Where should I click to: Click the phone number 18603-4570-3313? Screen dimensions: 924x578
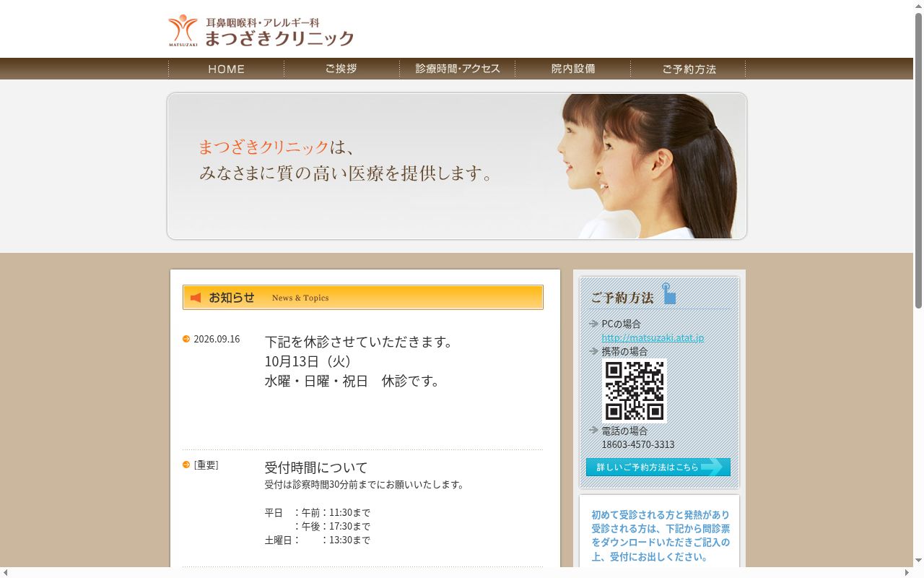(638, 444)
